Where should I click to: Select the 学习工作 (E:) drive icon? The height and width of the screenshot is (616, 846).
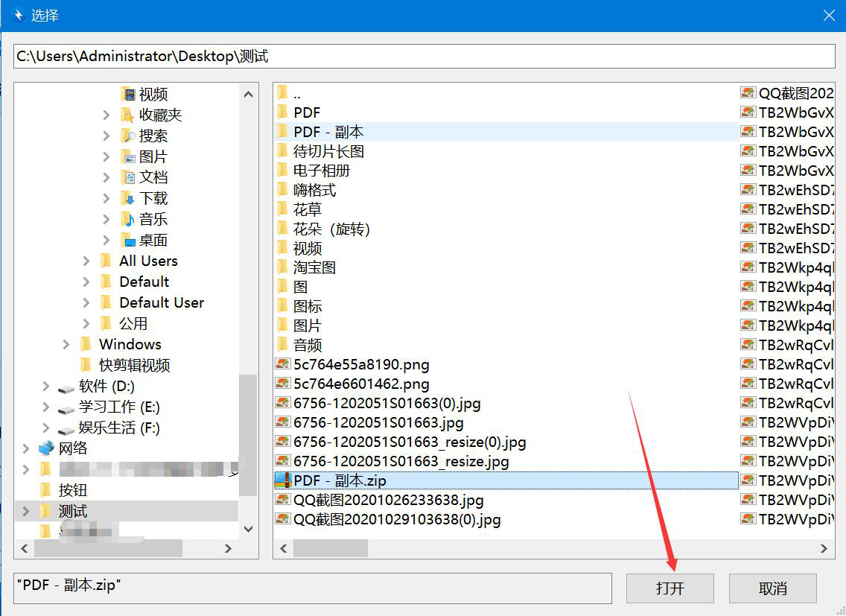[x=66, y=409]
